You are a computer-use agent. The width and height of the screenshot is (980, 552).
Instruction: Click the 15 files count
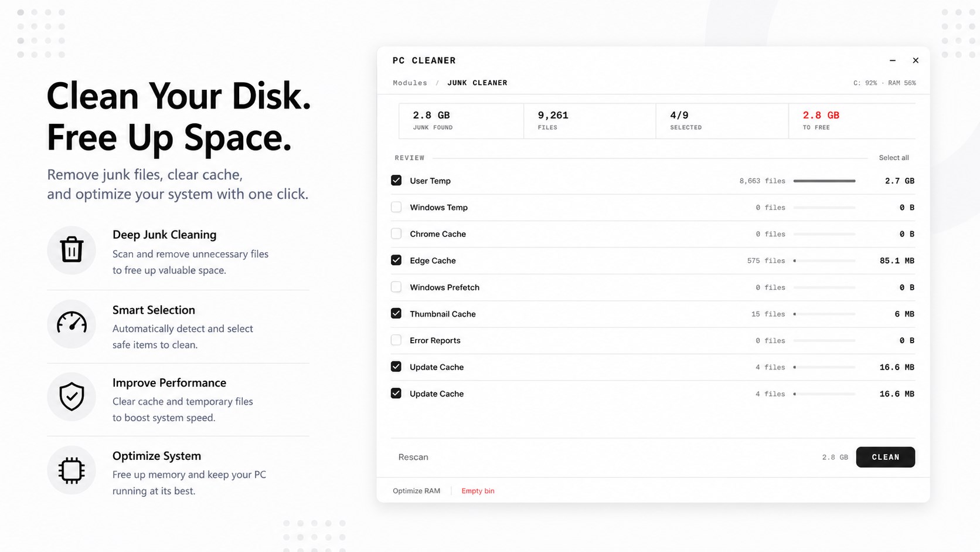click(768, 314)
